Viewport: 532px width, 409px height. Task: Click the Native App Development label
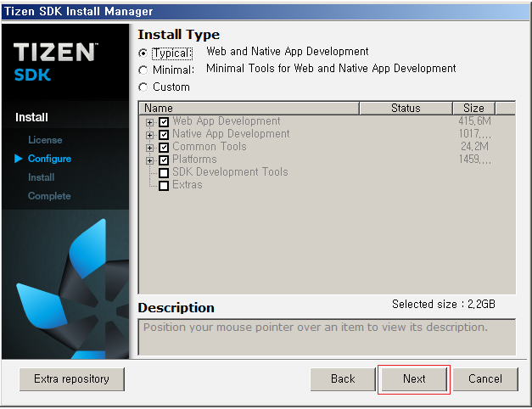pos(231,134)
